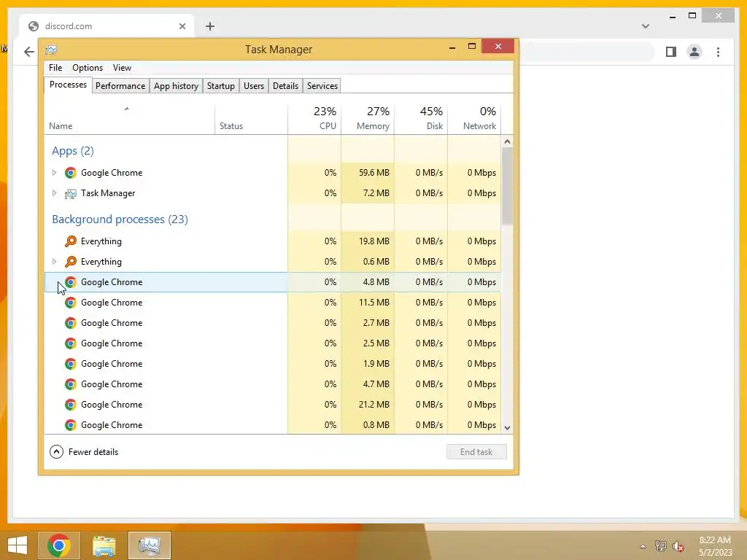The height and width of the screenshot is (560, 747).
Task: Click Google Chrome on the taskbar
Action: (x=59, y=545)
